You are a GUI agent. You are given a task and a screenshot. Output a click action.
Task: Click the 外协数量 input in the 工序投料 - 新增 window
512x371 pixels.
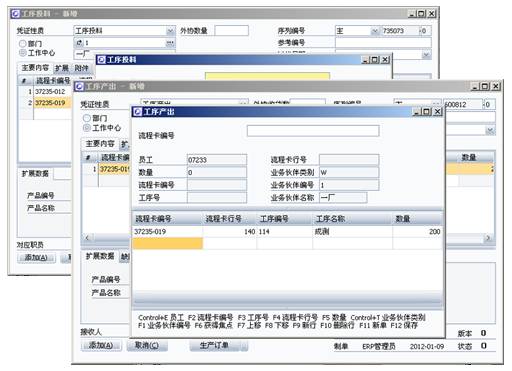coord(232,31)
